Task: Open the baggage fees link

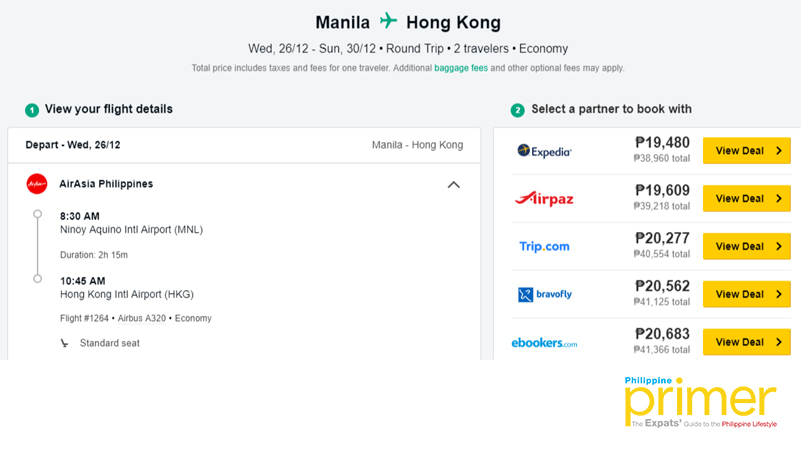Action: (x=461, y=68)
